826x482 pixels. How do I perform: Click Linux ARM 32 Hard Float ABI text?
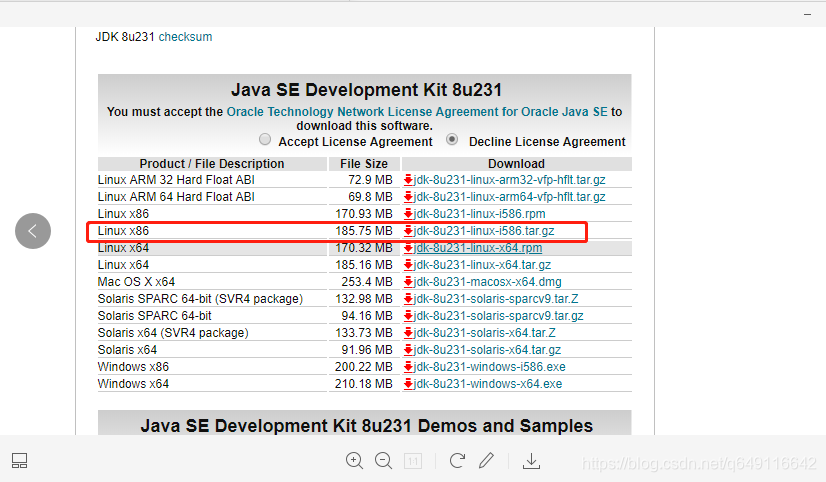(176, 180)
